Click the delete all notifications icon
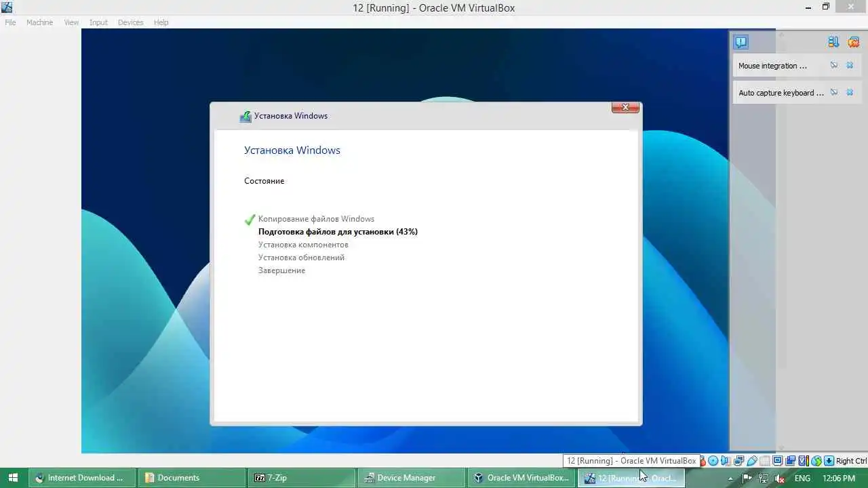This screenshot has height=488, width=868. 854,42
